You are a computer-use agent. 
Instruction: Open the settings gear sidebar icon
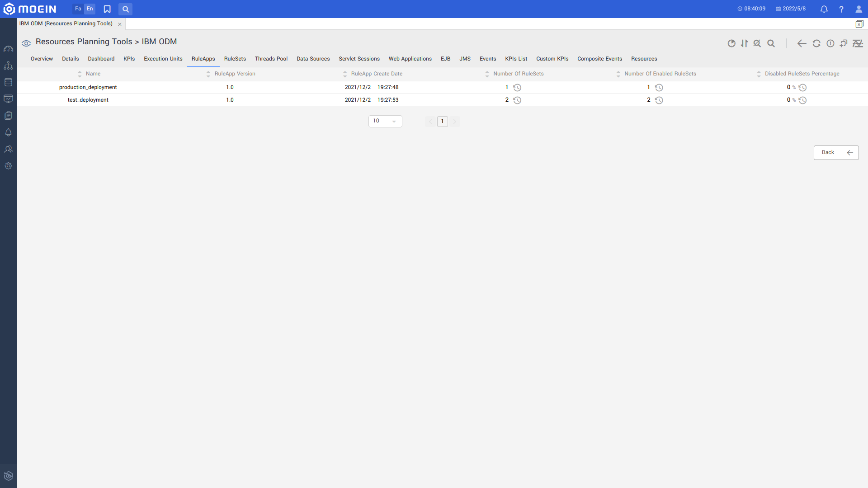pos(8,166)
